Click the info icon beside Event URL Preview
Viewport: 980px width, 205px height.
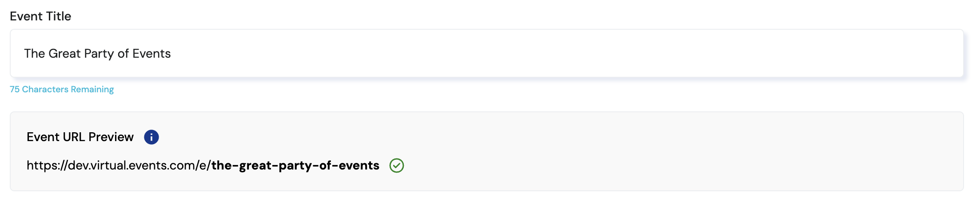tap(151, 137)
